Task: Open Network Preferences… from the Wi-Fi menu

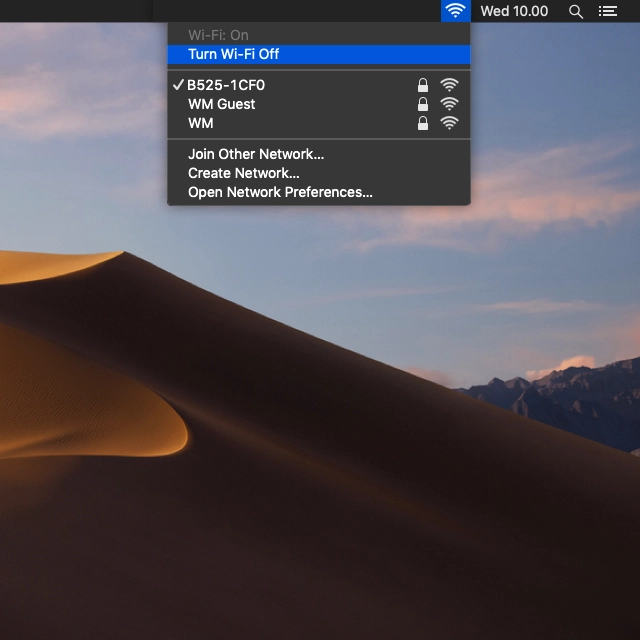Action: (280, 192)
